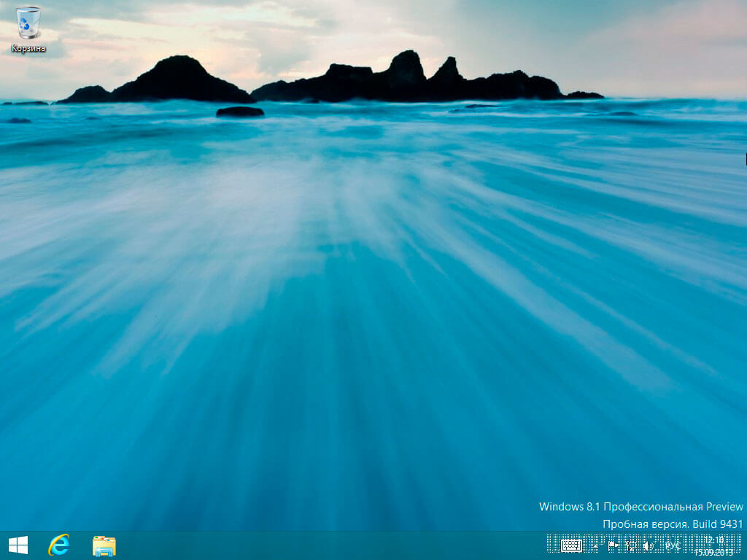Click the large rock formation on the wallpaper
The width and height of the screenshot is (747, 560).
[409, 80]
